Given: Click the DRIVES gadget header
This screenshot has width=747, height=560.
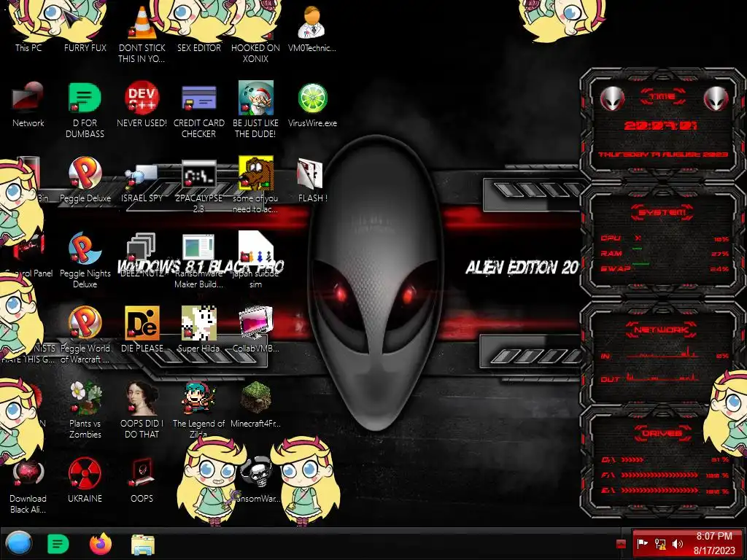Looking at the screenshot, I should click(x=662, y=433).
